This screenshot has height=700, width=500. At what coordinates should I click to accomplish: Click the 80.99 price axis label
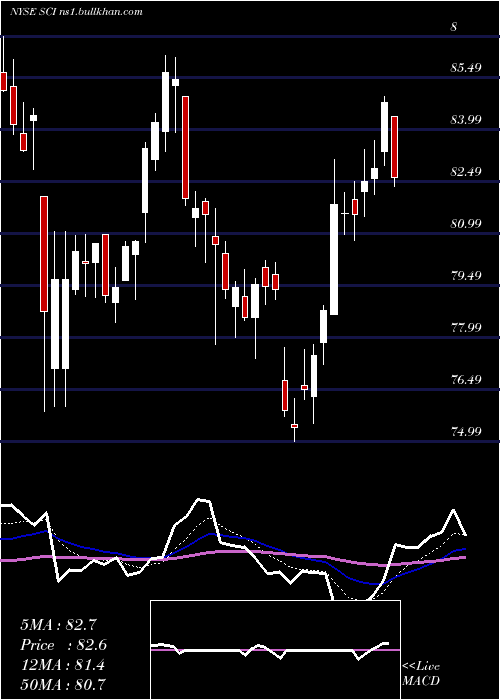click(x=465, y=223)
